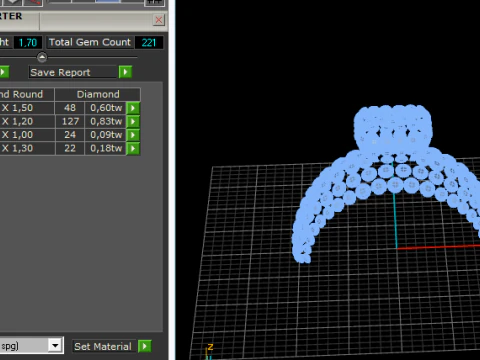
Task: Select the Total Gem Count value 221
Action: tap(149, 42)
